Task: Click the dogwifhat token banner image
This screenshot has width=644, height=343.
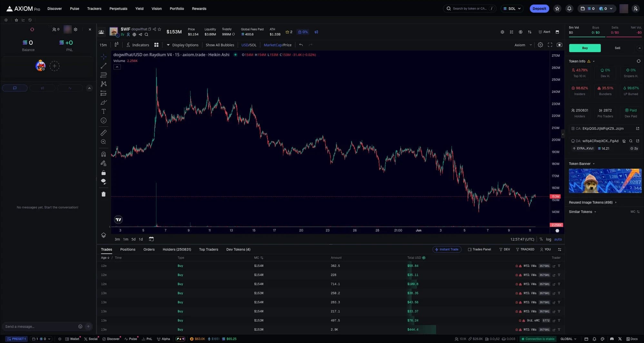Action: pos(605,181)
